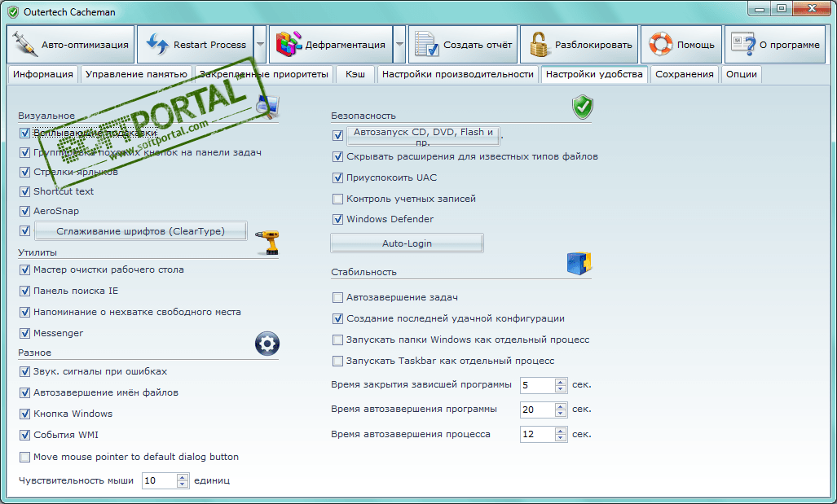Enable Move mouse pointer to default dialog button
837x504 pixels.
point(24,457)
